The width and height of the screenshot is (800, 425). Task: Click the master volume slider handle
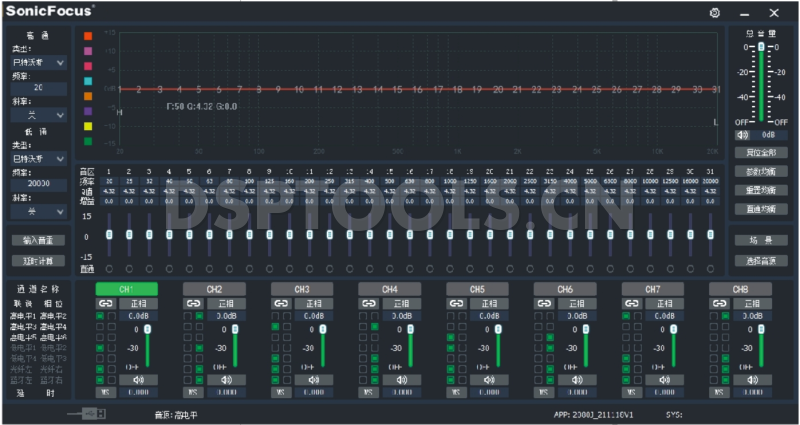point(761,47)
